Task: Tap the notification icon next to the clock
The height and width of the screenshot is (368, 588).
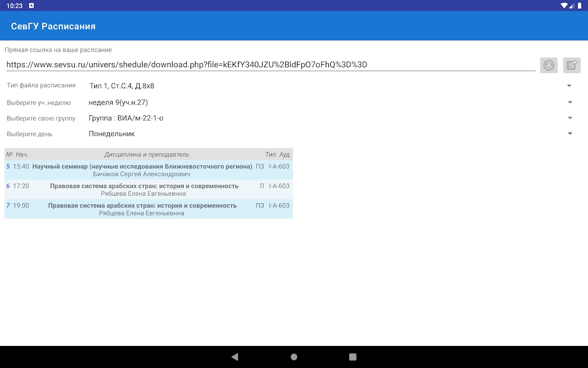Action: coord(32,5)
